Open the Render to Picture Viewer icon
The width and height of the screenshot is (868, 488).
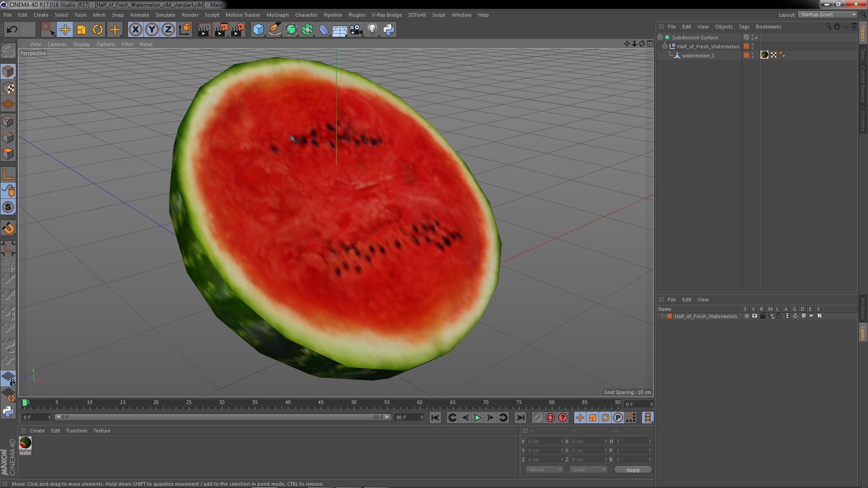[x=221, y=30]
